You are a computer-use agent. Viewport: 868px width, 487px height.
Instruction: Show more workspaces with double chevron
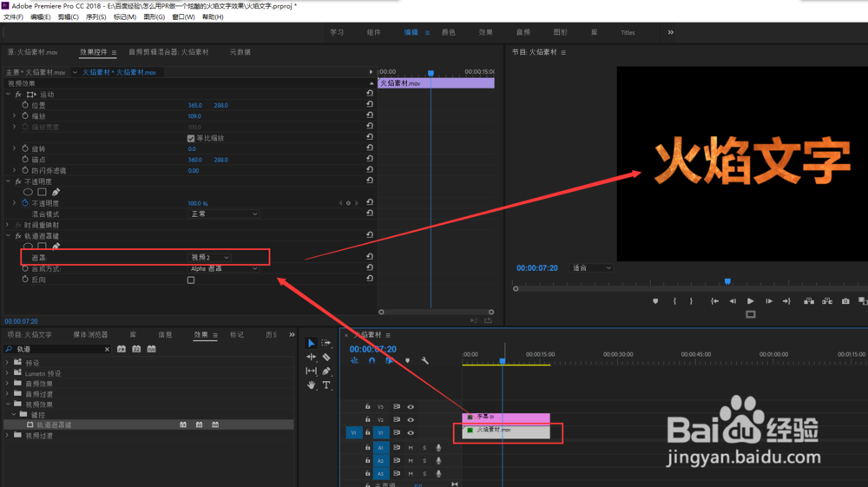[670, 32]
